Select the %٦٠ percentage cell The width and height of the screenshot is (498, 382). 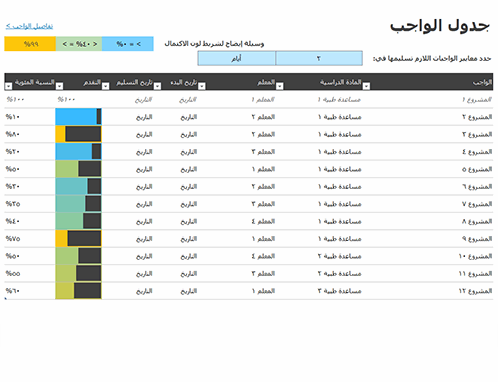pos(13,291)
